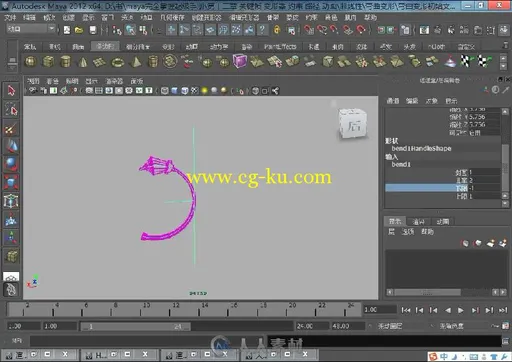Click the range slider bar handle
Image resolution: width=512 pixels, height=362 pixels.
[136, 327]
